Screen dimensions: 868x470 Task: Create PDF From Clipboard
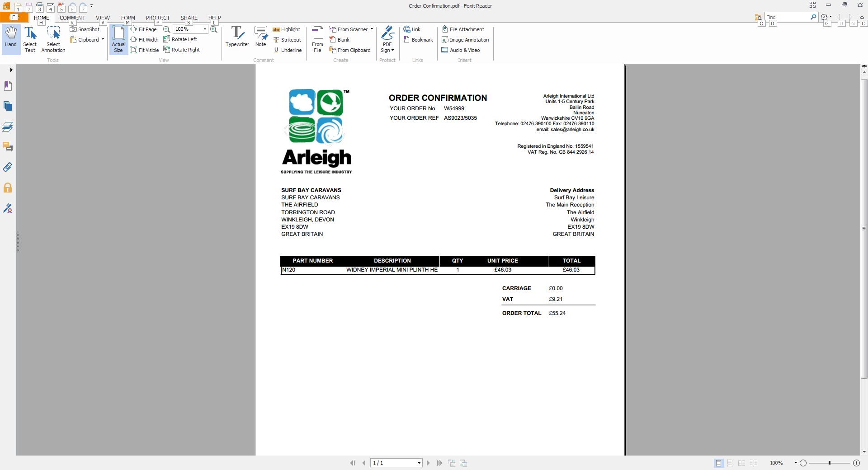[350, 50]
